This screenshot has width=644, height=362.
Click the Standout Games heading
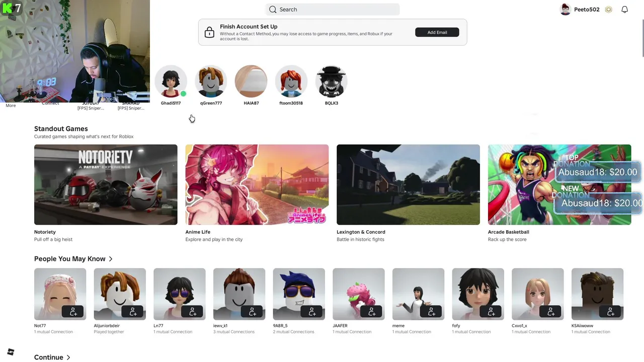tap(61, 129)
